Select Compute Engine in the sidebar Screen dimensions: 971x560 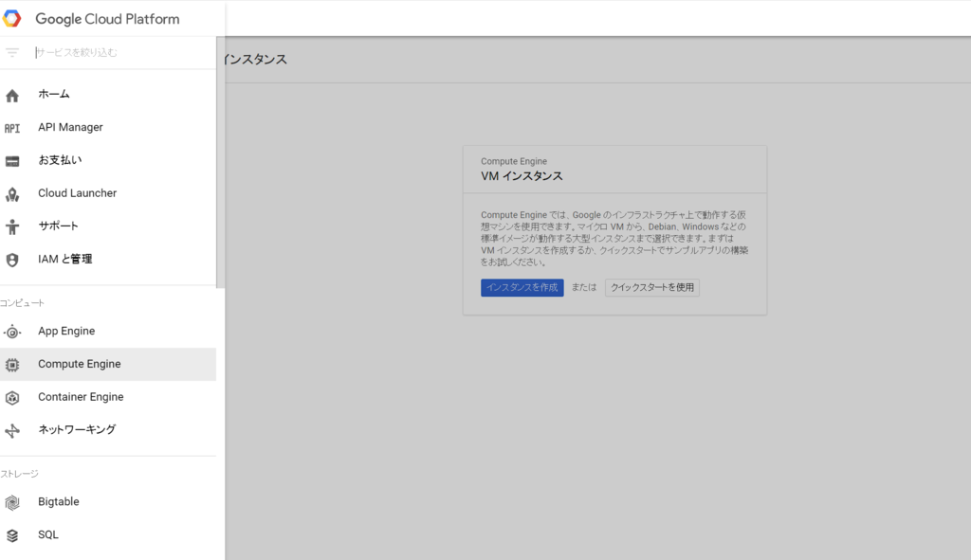pyautogui.click(x=108, y=364)
